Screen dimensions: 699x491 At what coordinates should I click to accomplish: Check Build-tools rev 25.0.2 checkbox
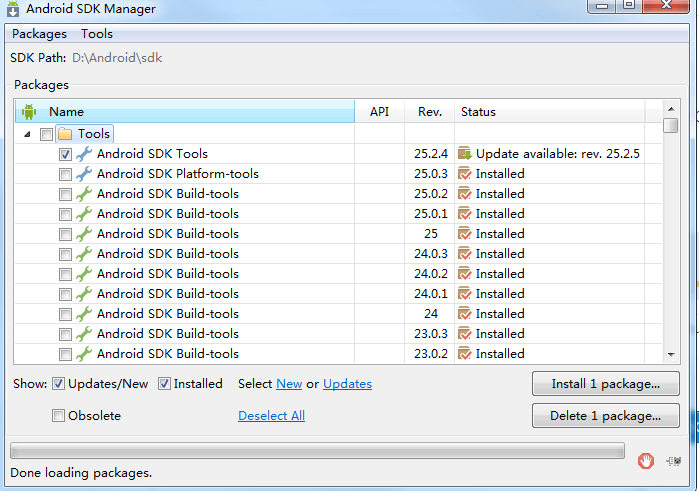click(x=65, y=194)
